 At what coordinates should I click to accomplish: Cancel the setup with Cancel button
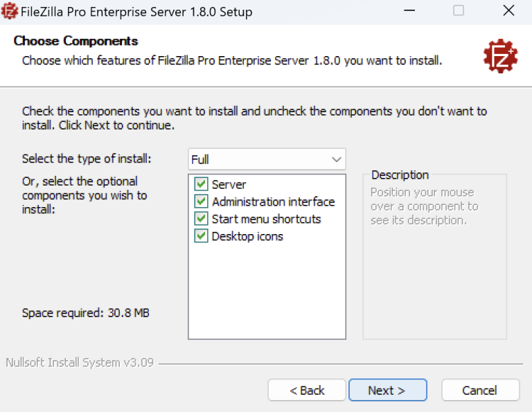[x=480, y=391]
